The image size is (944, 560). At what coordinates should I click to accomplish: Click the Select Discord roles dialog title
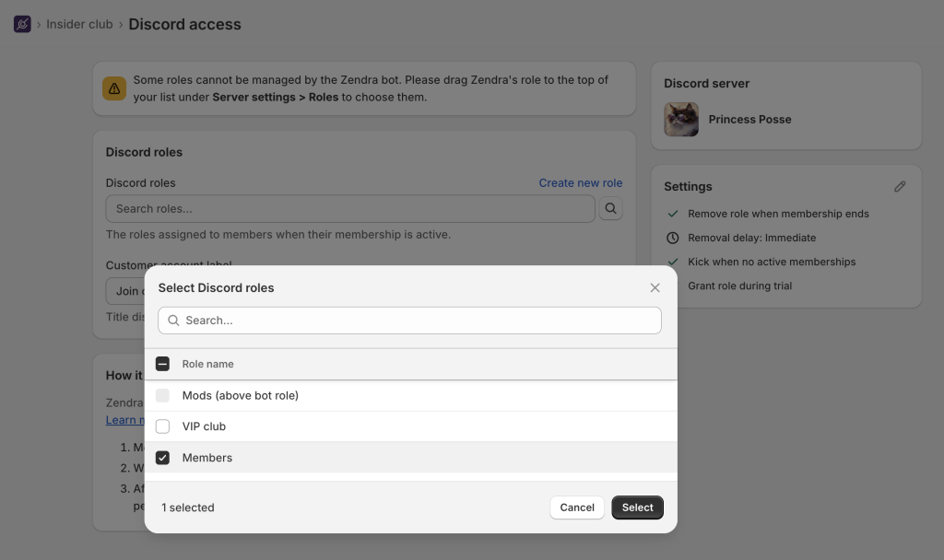tap(216, 287)
